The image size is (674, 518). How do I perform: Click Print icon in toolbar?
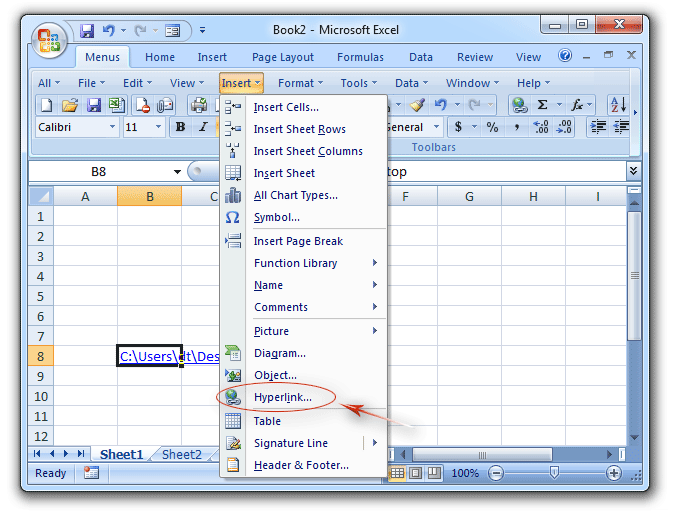199,105
